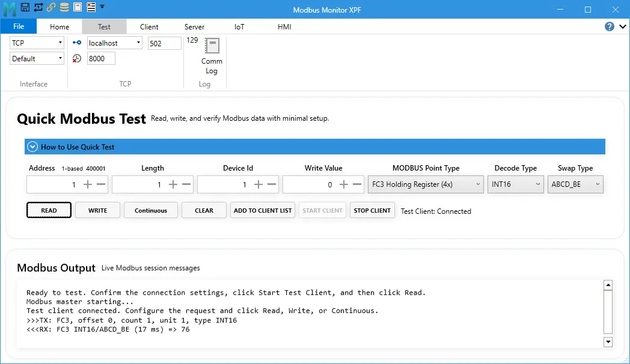Switch to the Client ribbon tab
This screenshot has width=630, height=364.
[149, 26]
